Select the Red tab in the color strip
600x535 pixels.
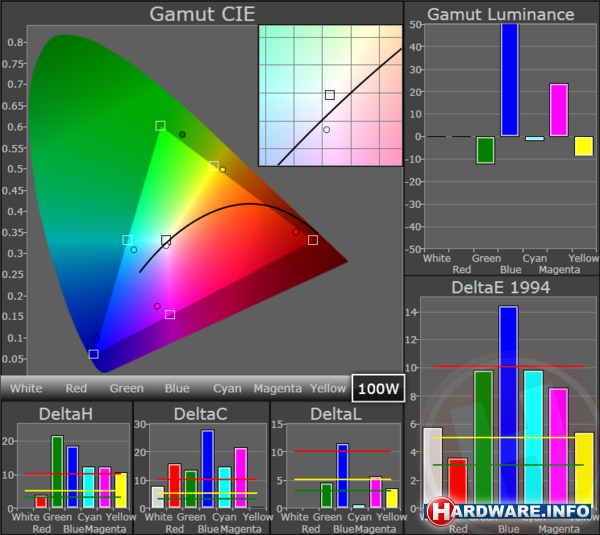(x=76, y=388)
